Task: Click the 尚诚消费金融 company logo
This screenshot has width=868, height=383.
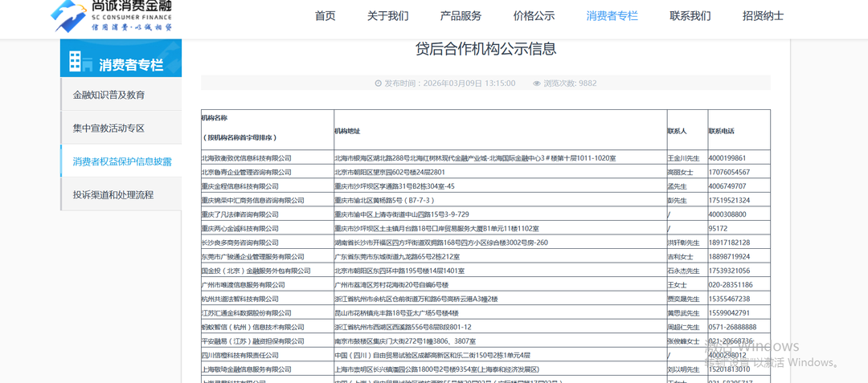Action: 111,16
